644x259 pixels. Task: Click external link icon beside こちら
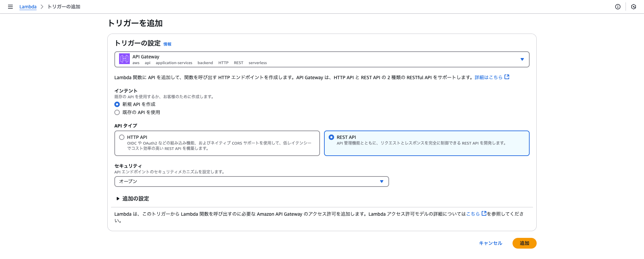[x=484, y=213]
